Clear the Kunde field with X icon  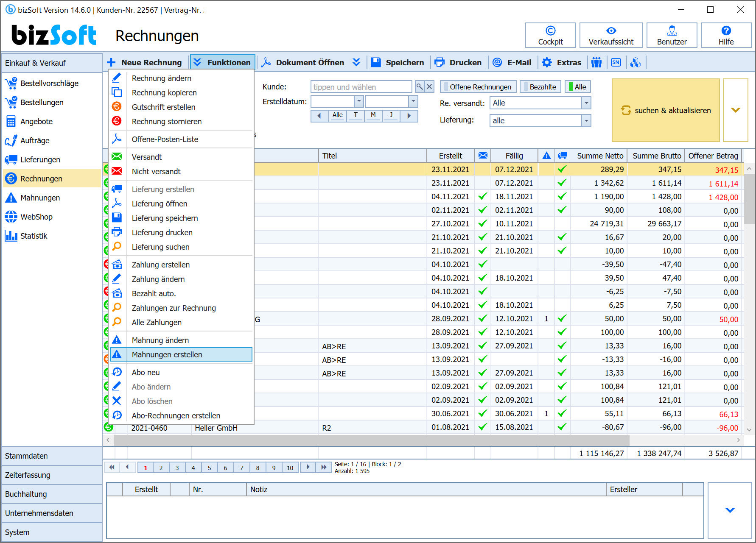pyautogui.click(x=429, y=86)
